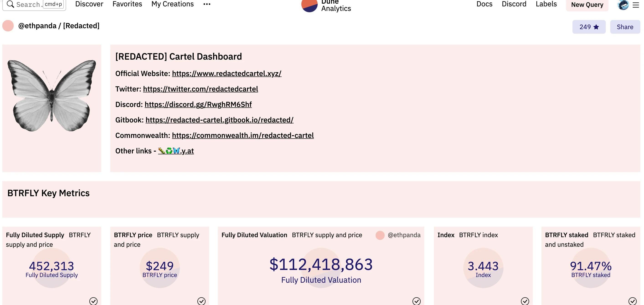Click checkmark on Fully Diluted Valuation card
This screenshot has width=644, height=305.
(x=417, y=301)
